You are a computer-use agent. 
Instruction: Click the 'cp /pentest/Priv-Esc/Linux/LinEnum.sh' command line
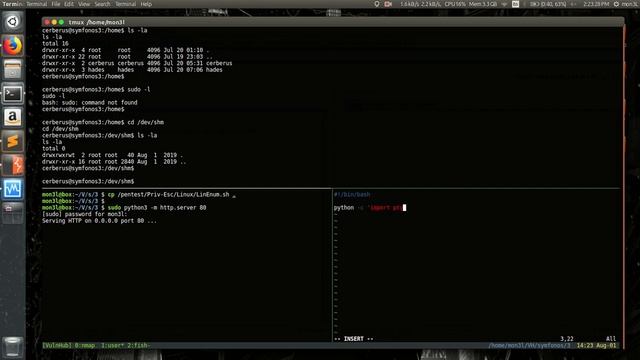click(x=168, y=194)
